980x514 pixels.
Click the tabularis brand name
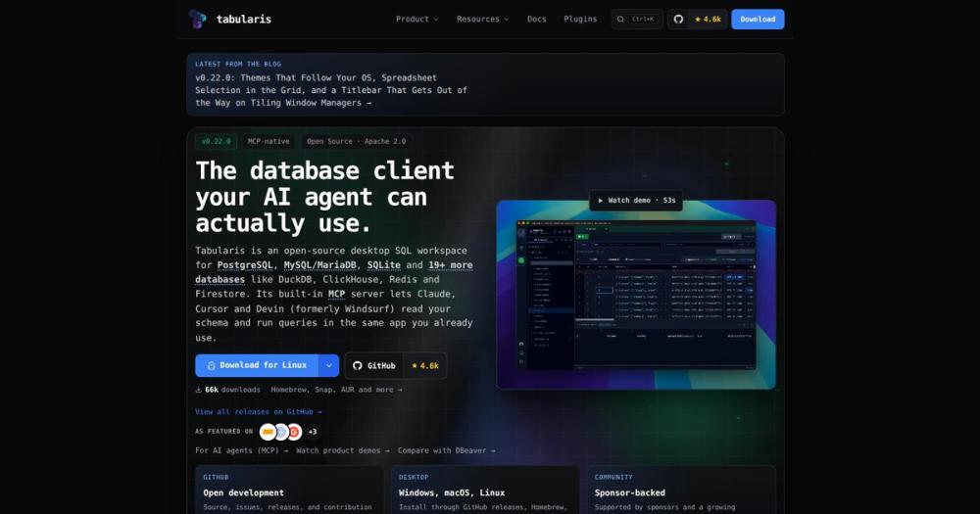(x=244, y=20)
